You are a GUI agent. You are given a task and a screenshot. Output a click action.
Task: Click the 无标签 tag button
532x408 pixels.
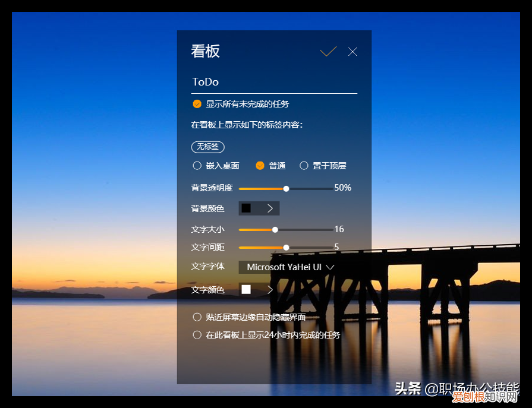pyautogui.click(x=207, y=147)
